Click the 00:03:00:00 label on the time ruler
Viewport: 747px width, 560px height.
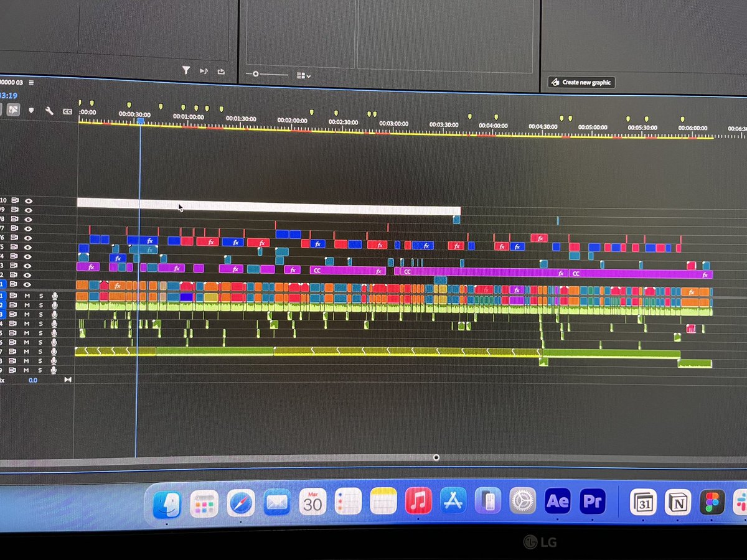pyautogui.click(x=393, y=123)
